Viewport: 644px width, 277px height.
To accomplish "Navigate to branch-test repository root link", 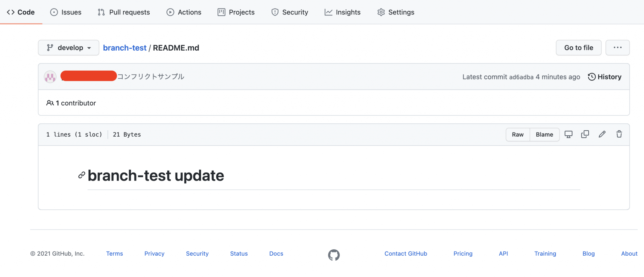I will (x=125, y=48).
